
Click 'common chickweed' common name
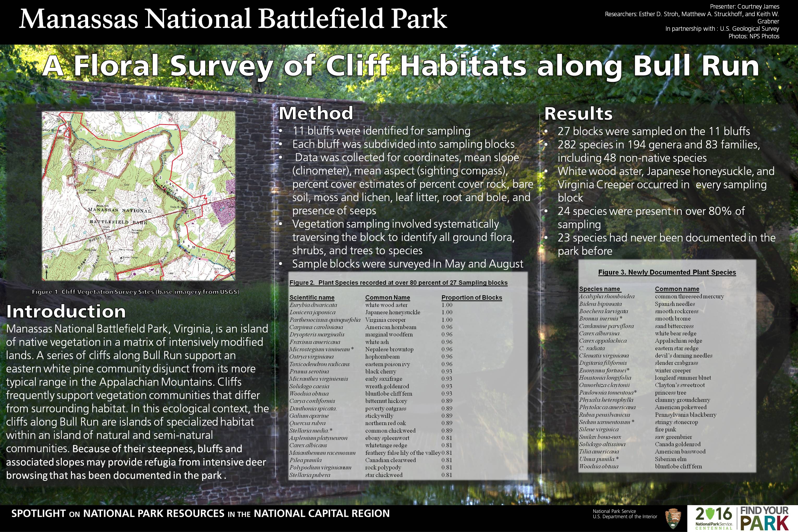point(390,431)
